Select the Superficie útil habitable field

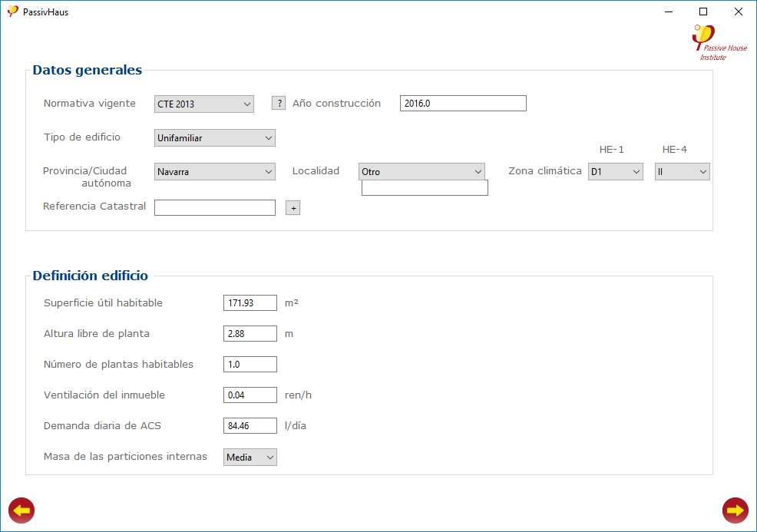(250, 303)
